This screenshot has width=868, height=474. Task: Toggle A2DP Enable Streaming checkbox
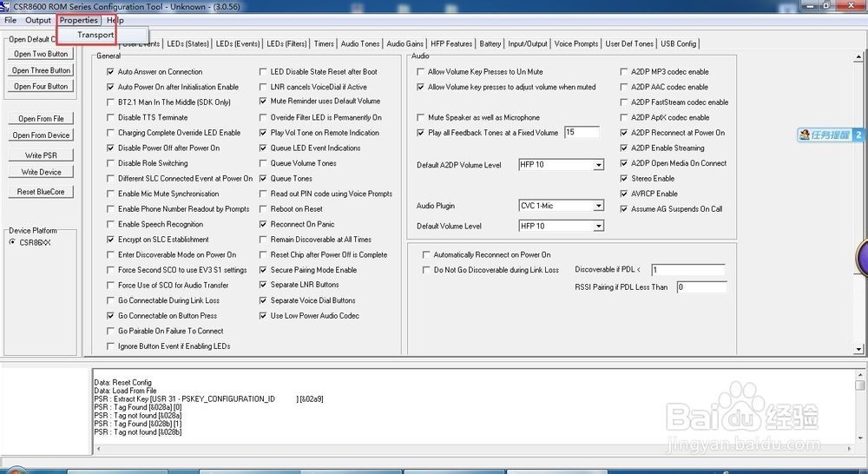tap(623, 148)
